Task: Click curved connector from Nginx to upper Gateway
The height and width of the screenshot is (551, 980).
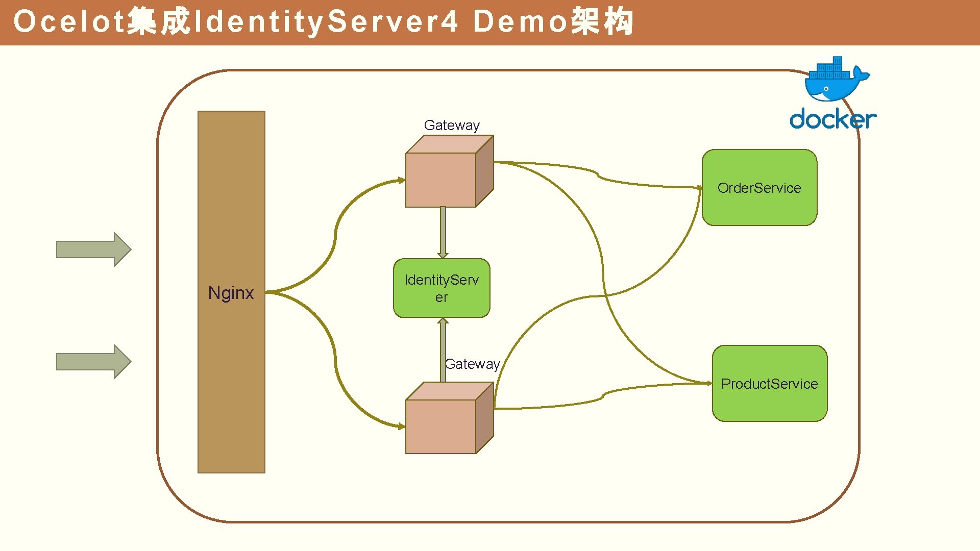Action: click(x=335, y=235)
